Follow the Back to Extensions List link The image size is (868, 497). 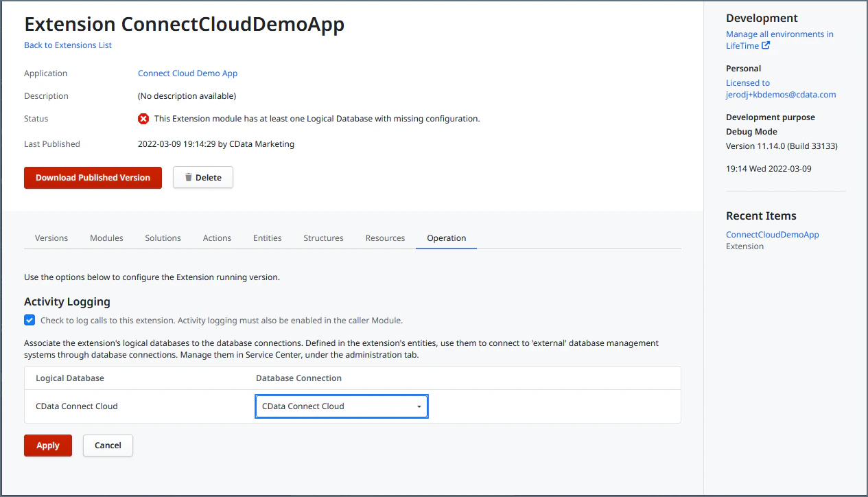68,45
